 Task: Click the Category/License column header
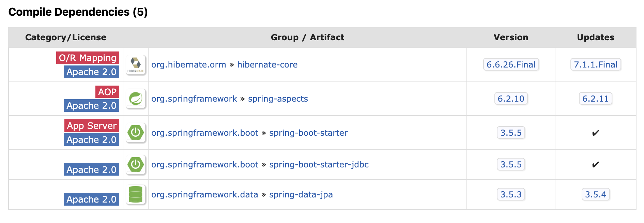tap(66, 38)
